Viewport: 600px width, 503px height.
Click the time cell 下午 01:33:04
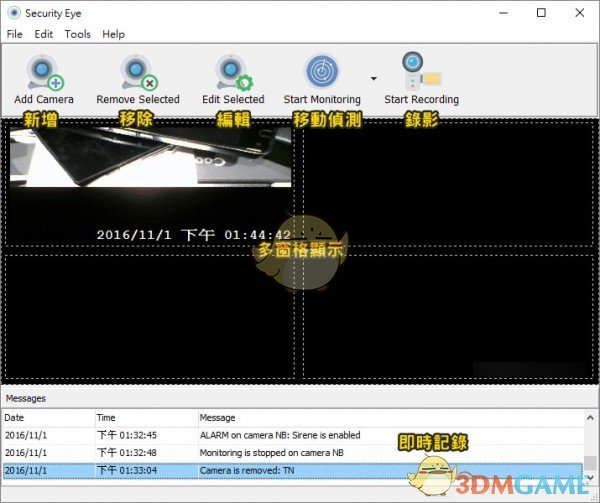point(127,470)
